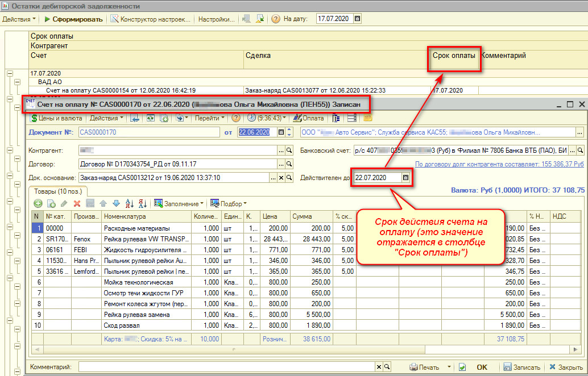Click into the Комментарий input field
The height and width of the screenshot is (376, 588).
pyautogui.click(x=227, y=367)
